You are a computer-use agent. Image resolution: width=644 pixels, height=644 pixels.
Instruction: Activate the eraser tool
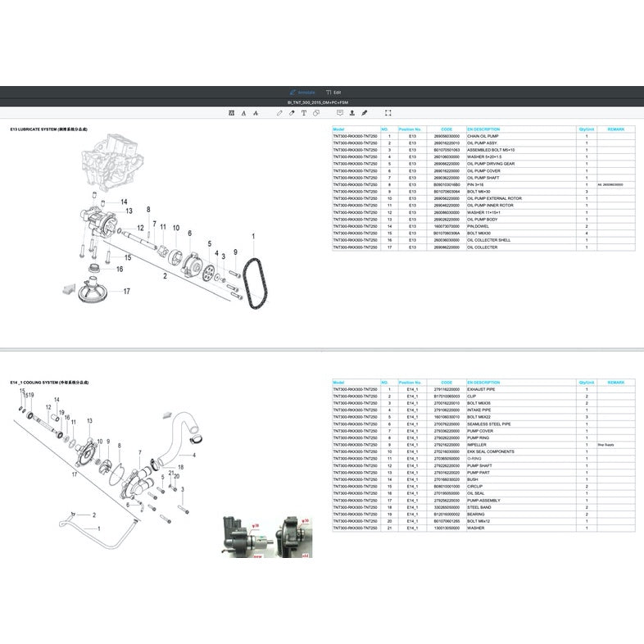pyautogui.click(x=292, y=113)
